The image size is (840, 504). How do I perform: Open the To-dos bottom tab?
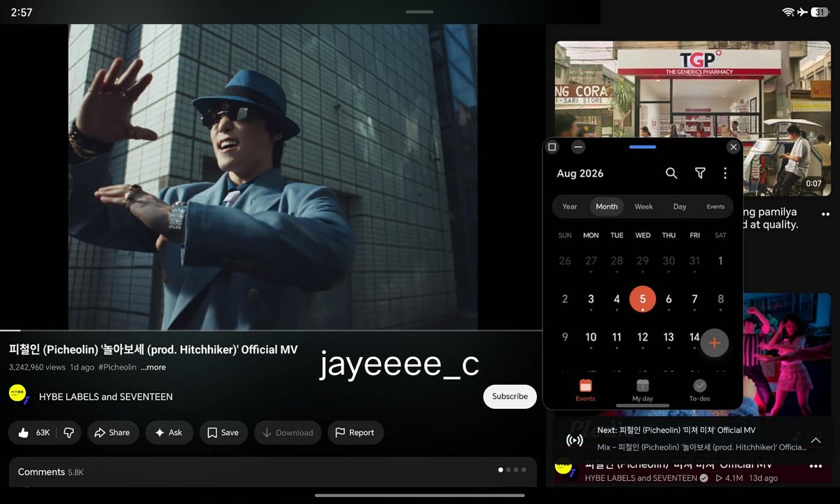[x=699, y=390]
